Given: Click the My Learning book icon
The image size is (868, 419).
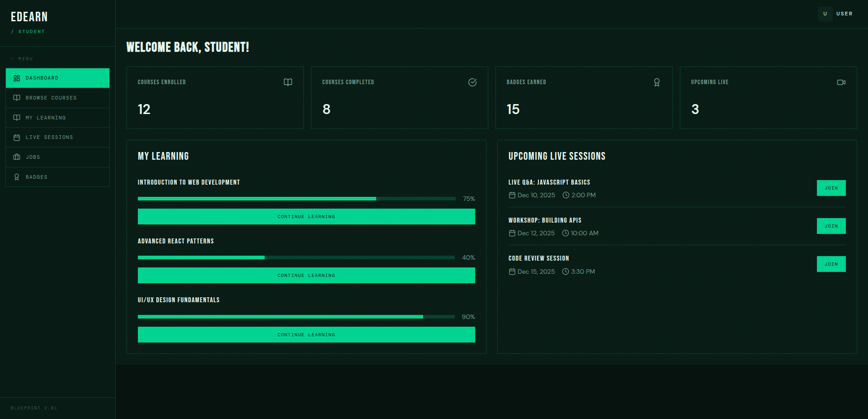Looking at the screenshot, I should coord(17,118).
